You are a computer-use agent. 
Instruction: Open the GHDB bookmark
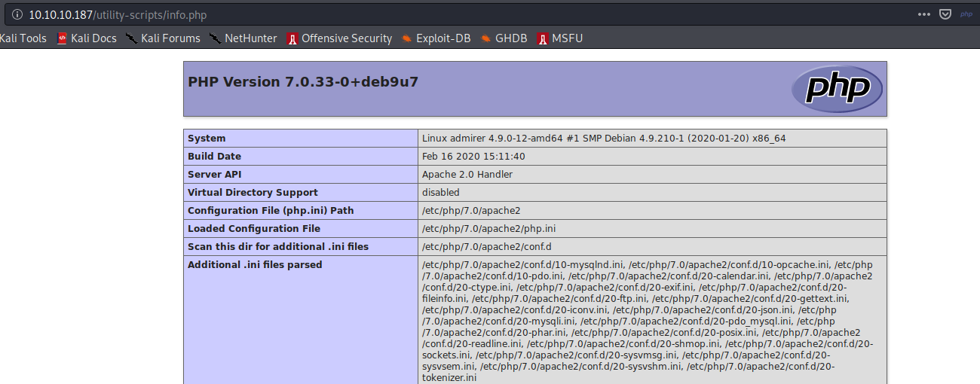click(504, 38)
